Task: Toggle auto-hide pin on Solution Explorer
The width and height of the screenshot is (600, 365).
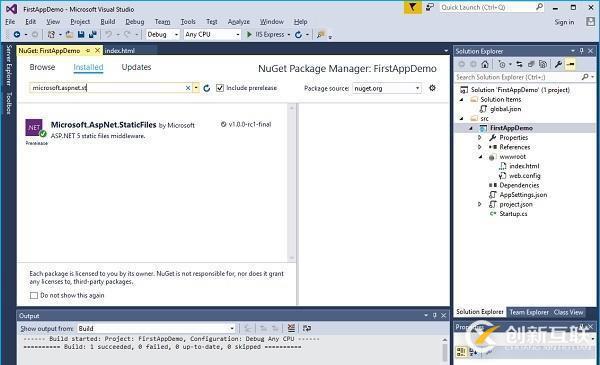Action: coord(582,51)
